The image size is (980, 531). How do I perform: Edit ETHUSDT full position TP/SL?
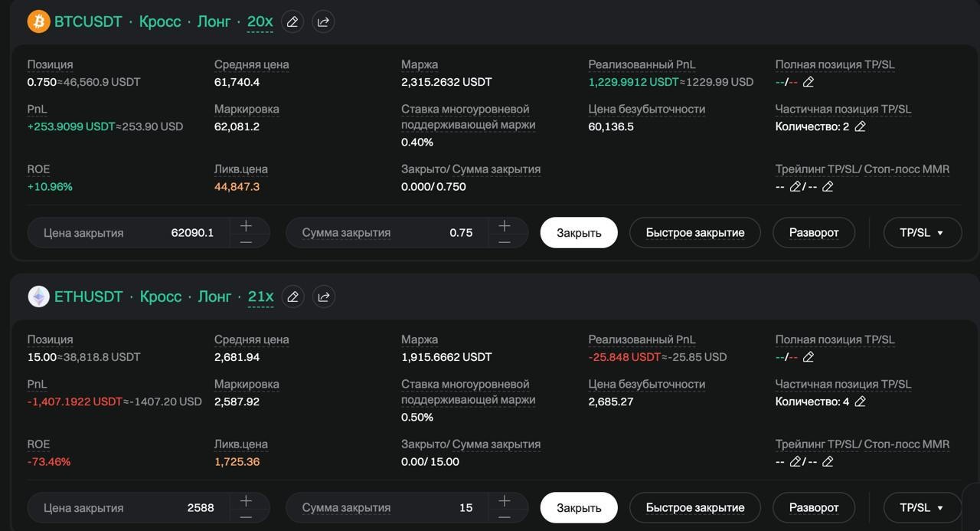pos(808,357)
